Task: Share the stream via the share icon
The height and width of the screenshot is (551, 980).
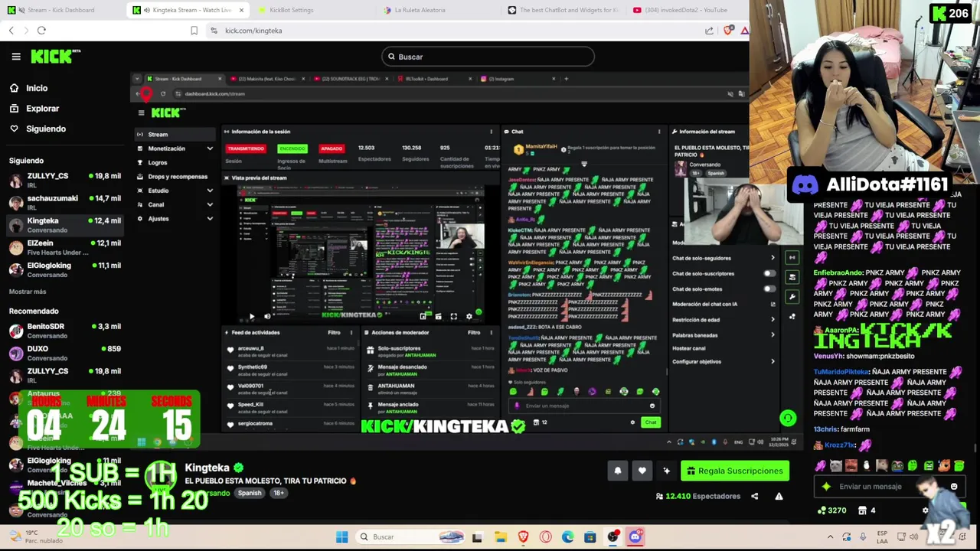Action: click(x=754, y=496)
